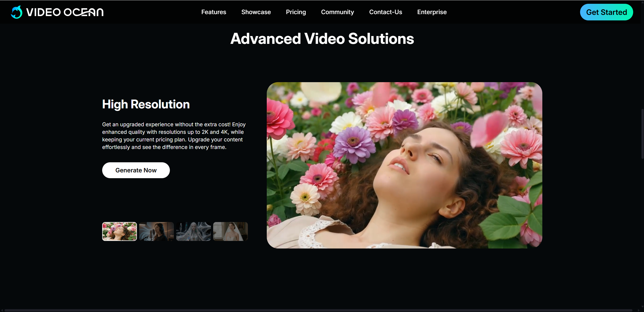Viewport: 644px width, 312px height.
Task: Click the scroll-right arrow at bottom
Action: [638, 310]
